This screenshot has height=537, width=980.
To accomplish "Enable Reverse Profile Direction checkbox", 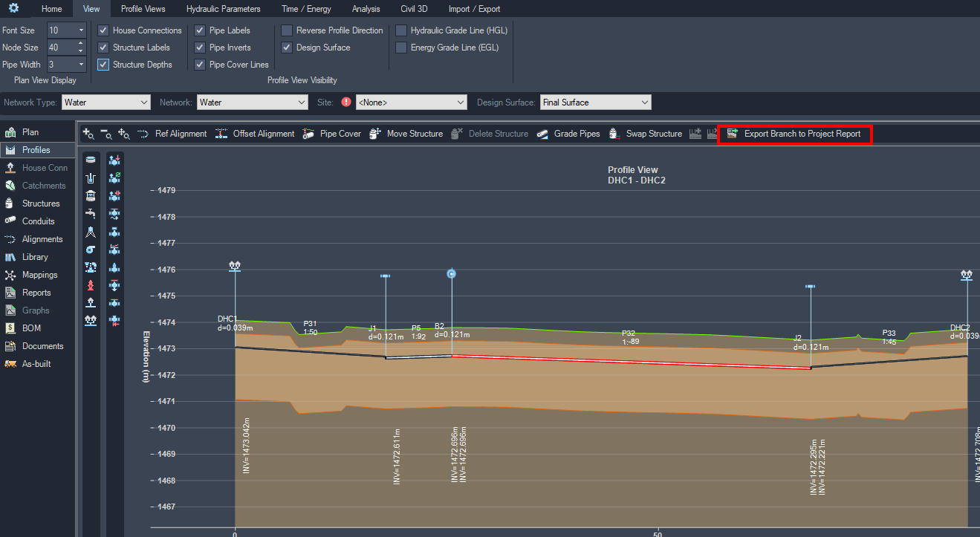I will [287, 30].
